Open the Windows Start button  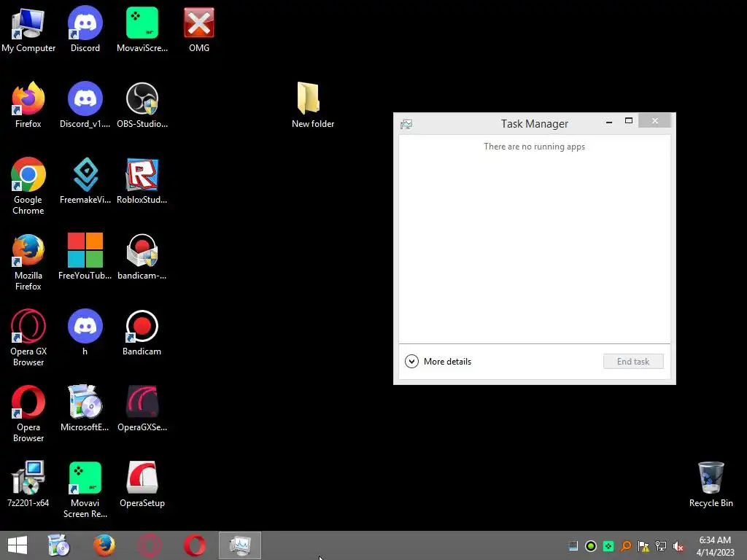(x=18, y=545)
